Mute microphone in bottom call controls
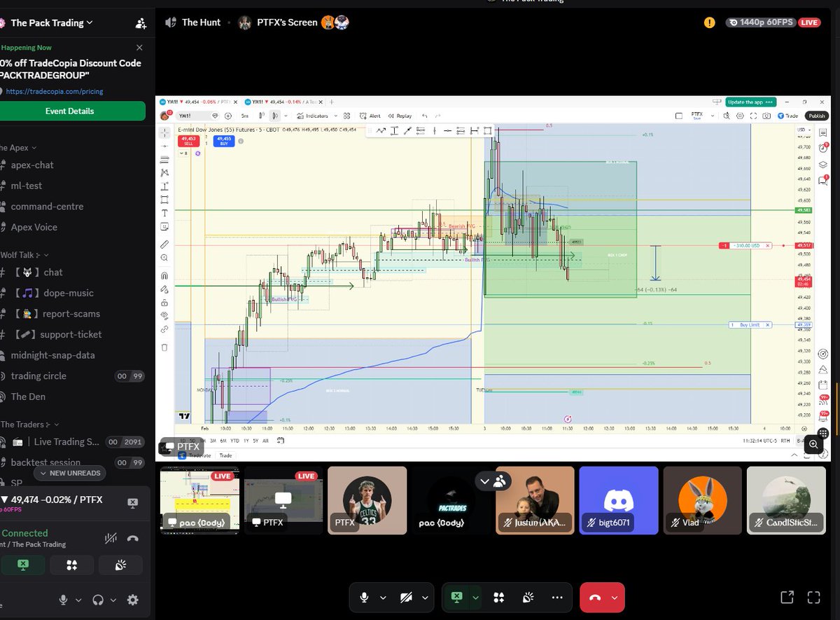Viewport: 840px width, 620px height. [x=363, y=598]
